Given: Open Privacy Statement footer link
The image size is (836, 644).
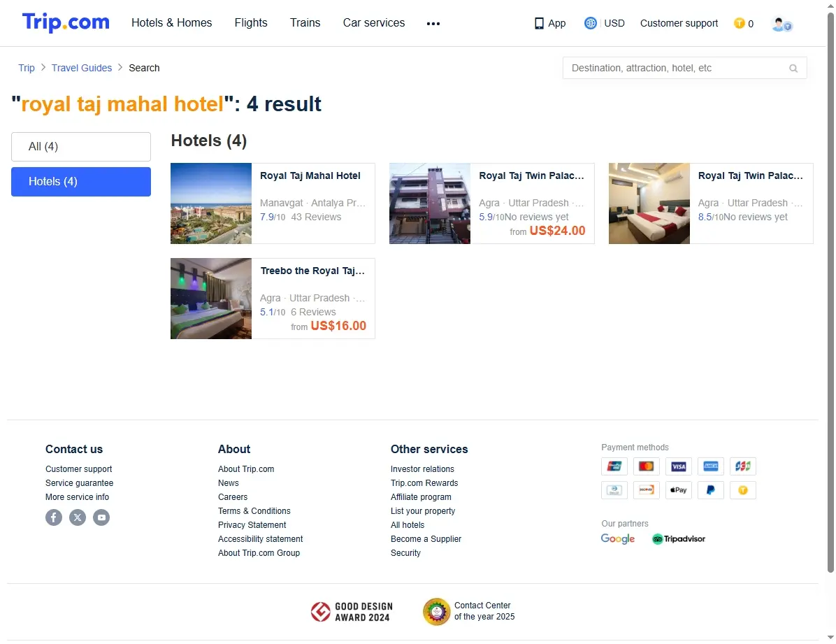Looking at the screenshot, I should tap(252, 525).
